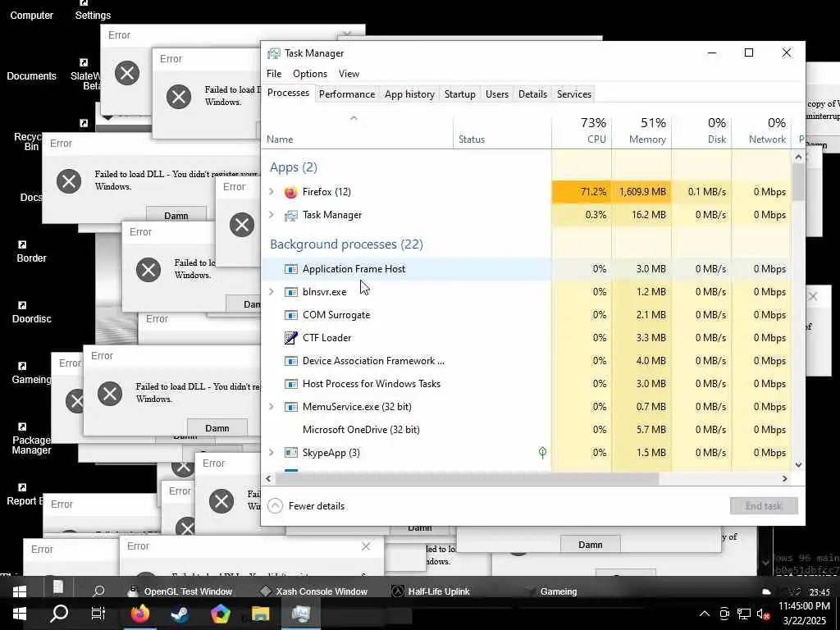This screenshot has height=630, width=840.
Task: Expand the MemuService.exe (32 bit) group
Action: (271, 407)
